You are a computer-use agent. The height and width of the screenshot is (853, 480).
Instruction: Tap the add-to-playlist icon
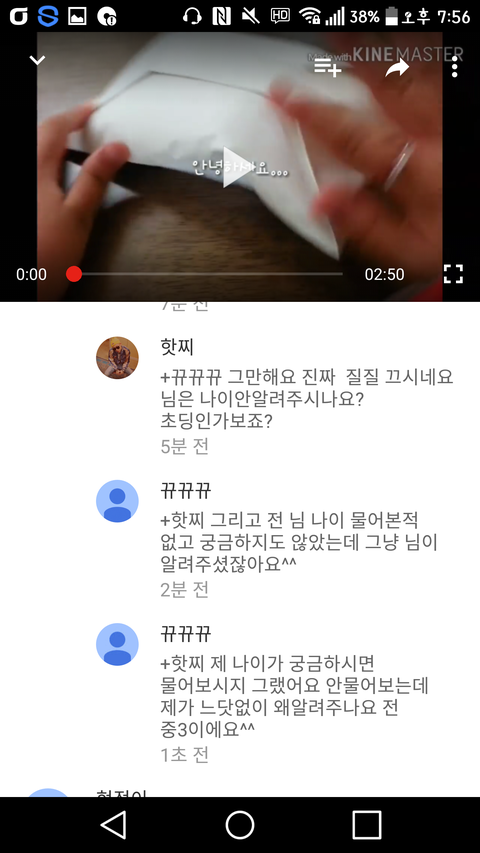pos(328,67)
